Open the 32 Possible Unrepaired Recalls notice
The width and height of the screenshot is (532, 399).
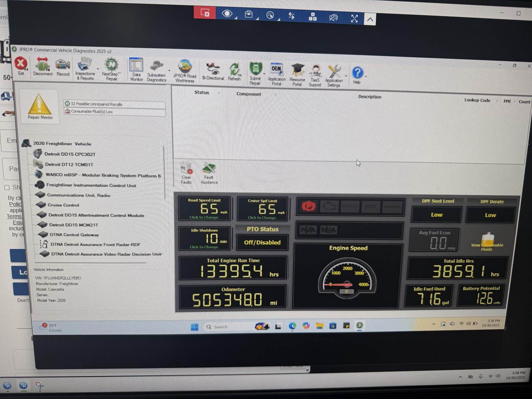click(x=96, y=104)
